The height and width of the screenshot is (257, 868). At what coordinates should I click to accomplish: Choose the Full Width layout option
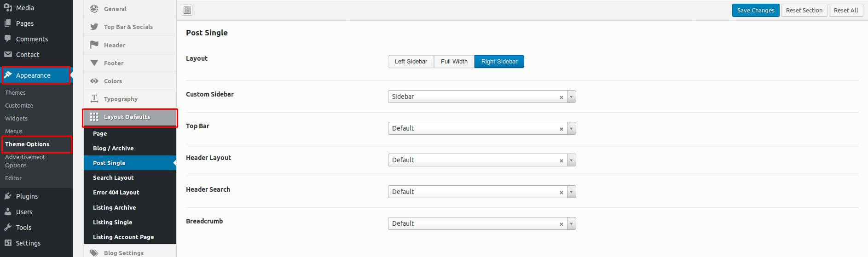tap(454, 62)
